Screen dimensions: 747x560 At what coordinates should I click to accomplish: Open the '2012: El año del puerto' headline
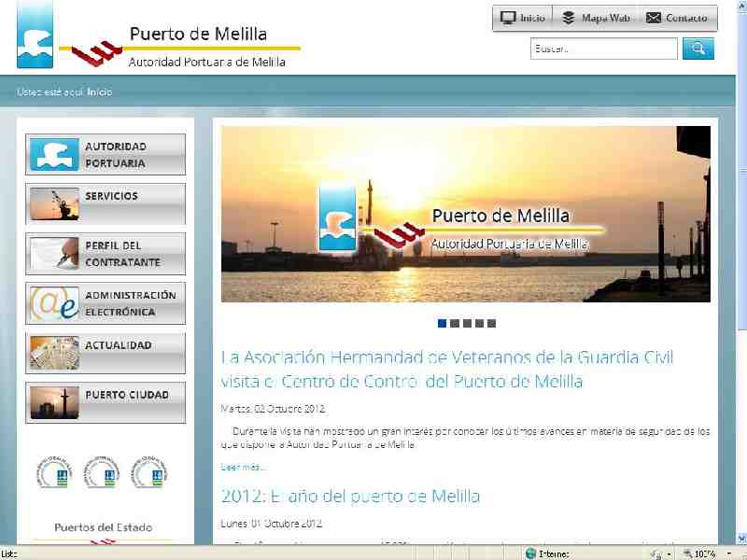click(350, 497)
